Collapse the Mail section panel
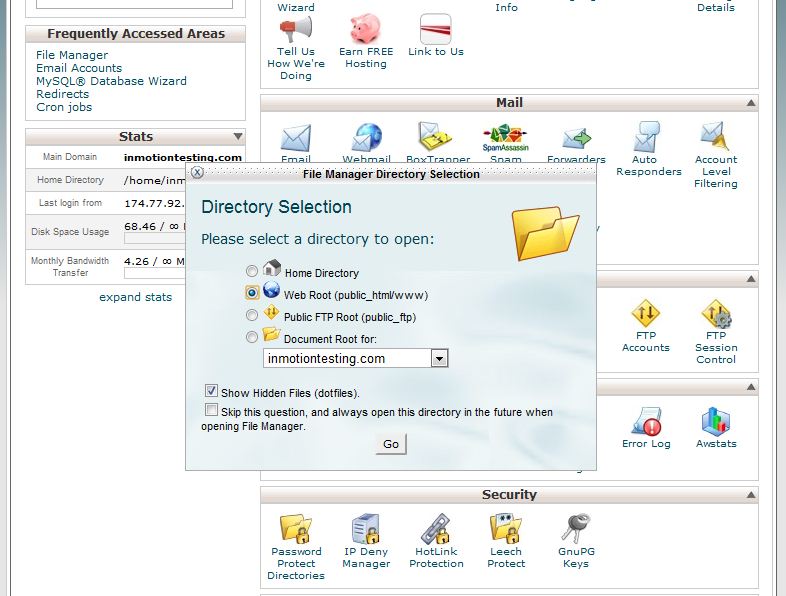 (x=749, y=103)
